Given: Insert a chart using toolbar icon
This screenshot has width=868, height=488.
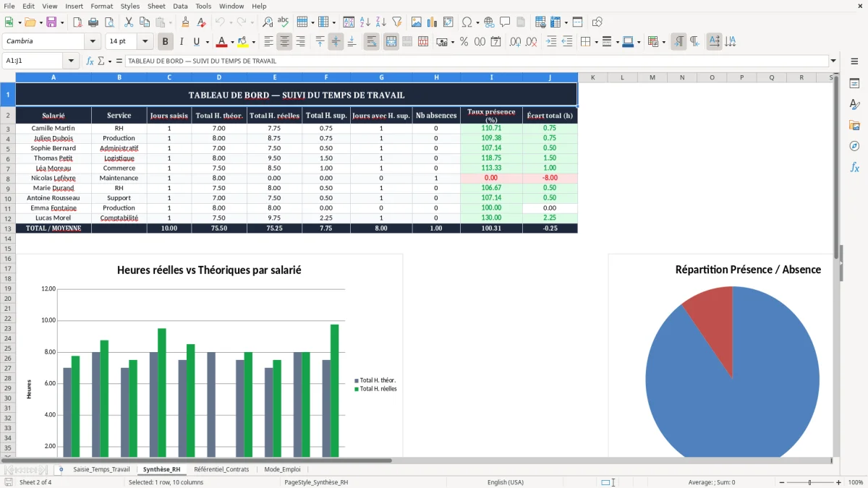Looking at the screenshot, I should (433, 22).
